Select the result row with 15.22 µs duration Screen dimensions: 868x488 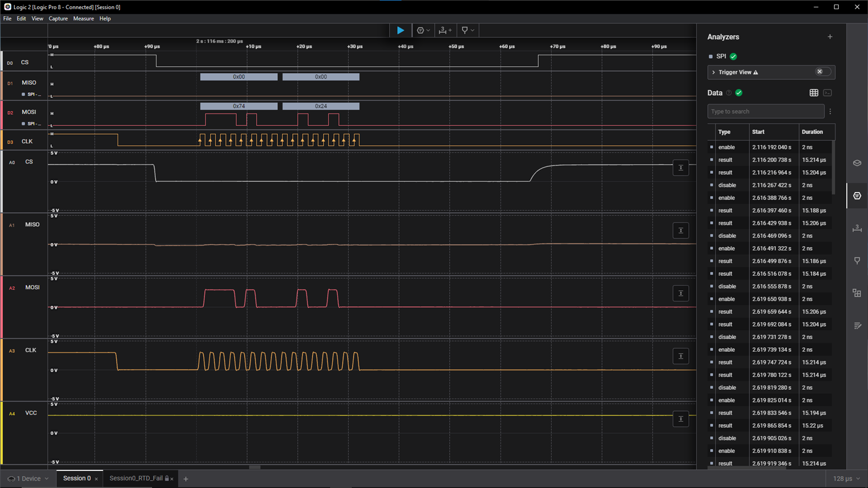coord(769,425)
